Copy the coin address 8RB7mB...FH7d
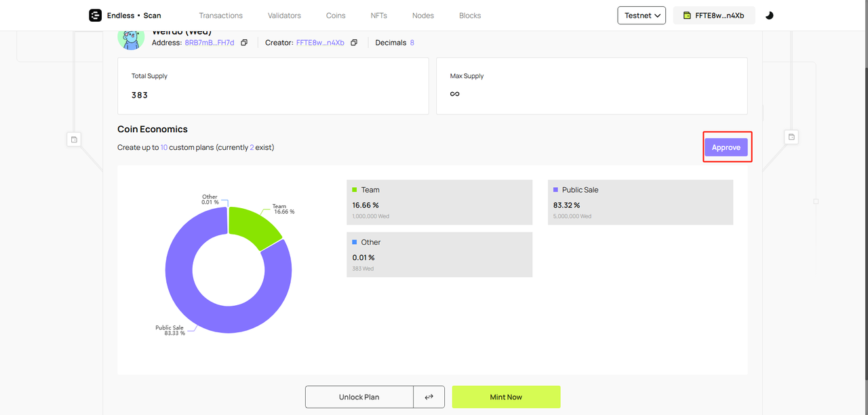Viewport: 868px width, 415px height. (x=244, y=43)
